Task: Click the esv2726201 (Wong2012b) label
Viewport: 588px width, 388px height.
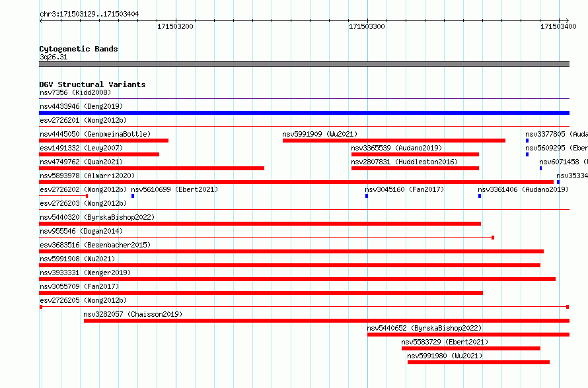Action: tap(83, 120)
